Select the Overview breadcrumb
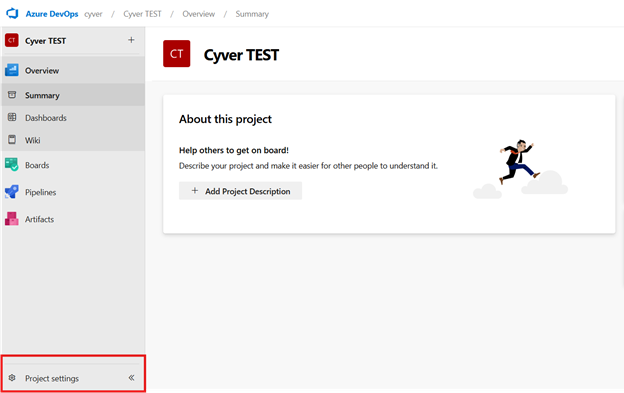 pos(199,14)
